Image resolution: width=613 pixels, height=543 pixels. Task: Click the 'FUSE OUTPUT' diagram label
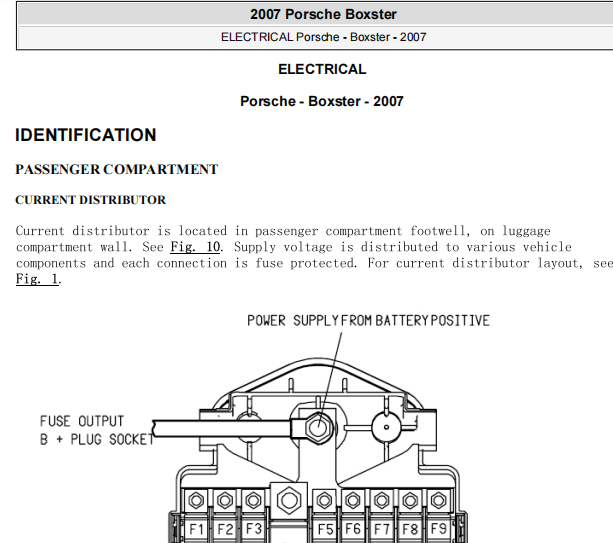(x=82, y=421)
